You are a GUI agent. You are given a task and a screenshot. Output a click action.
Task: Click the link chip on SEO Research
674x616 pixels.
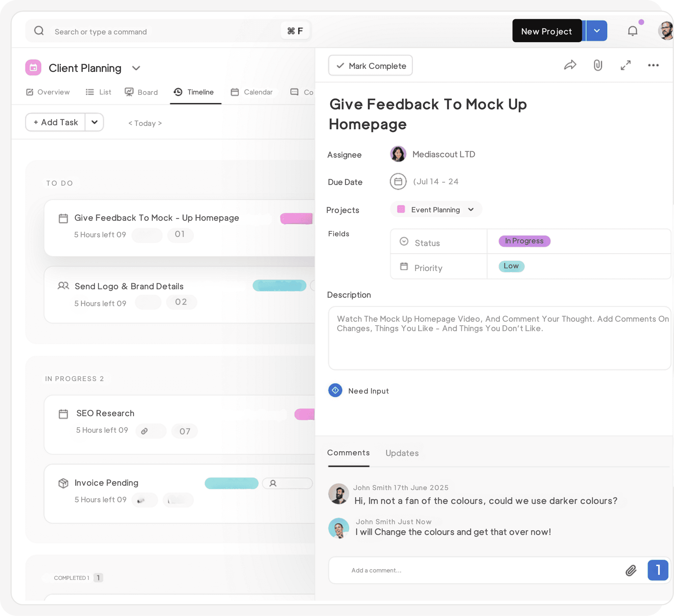[151, 431]
